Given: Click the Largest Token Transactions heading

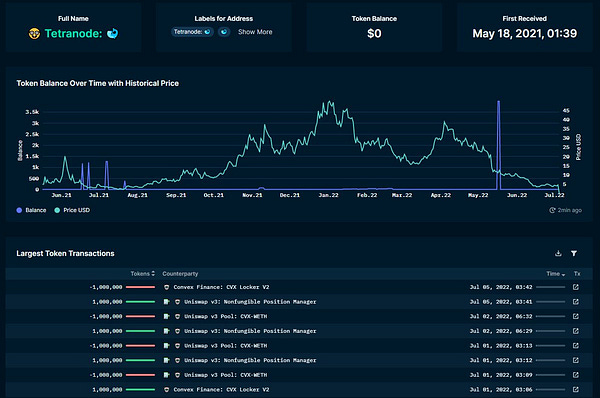Looking at the screenshot, I should click(x=65, y=253).
